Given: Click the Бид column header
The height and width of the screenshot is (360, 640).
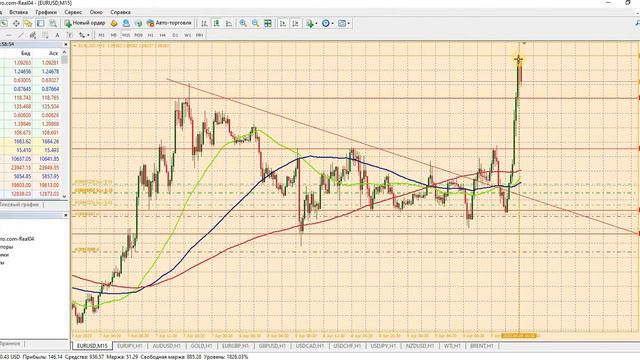Looking at the screenshot, I should pyautogui.click(x=25, y=53).
